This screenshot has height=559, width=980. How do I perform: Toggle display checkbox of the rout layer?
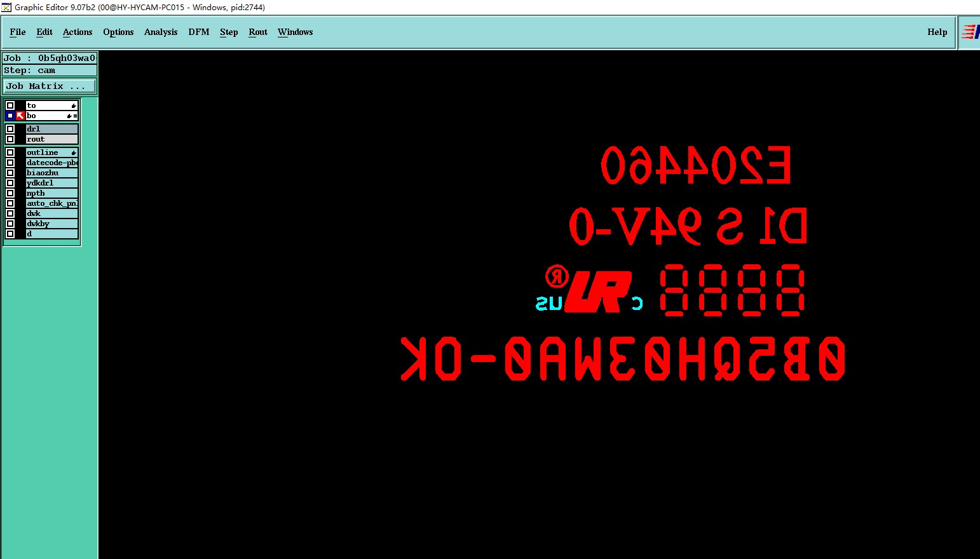pos(10,139)
